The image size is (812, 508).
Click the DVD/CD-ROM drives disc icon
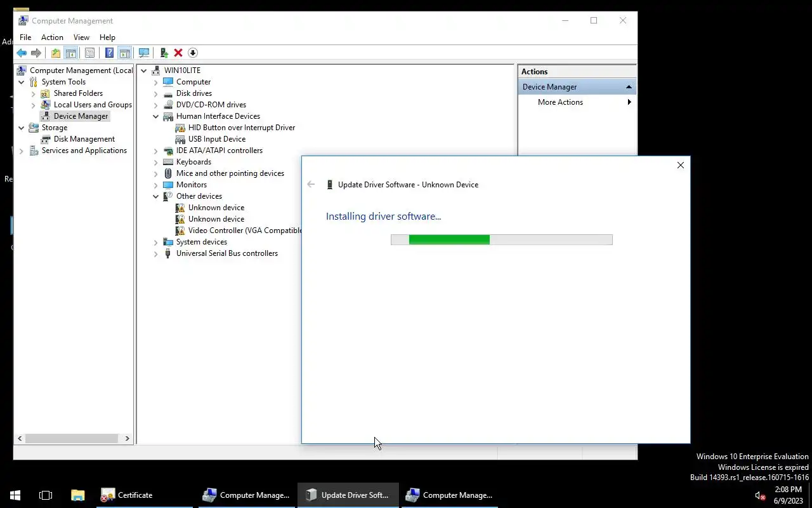click(x=168, y=105)
